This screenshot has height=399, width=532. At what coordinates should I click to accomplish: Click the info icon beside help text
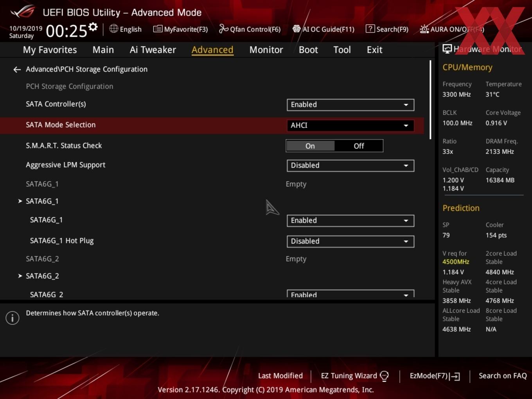coord(13,318)
